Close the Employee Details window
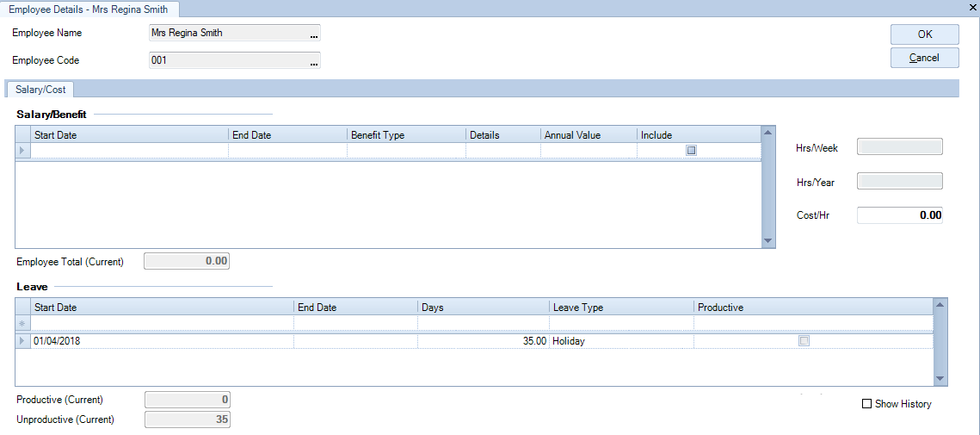The height and width of the screenshot is (435, 980). [973, 6]
